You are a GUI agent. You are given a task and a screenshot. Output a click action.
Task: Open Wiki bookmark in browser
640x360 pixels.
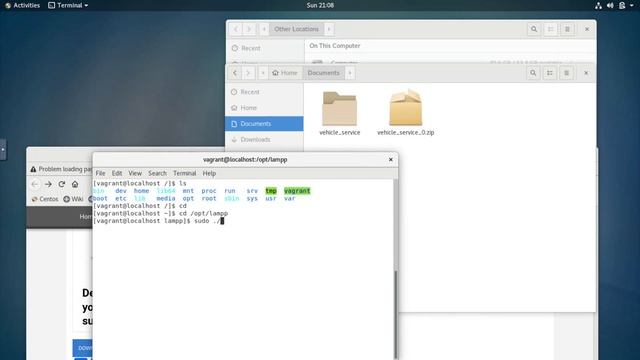[x=73, y=199]
